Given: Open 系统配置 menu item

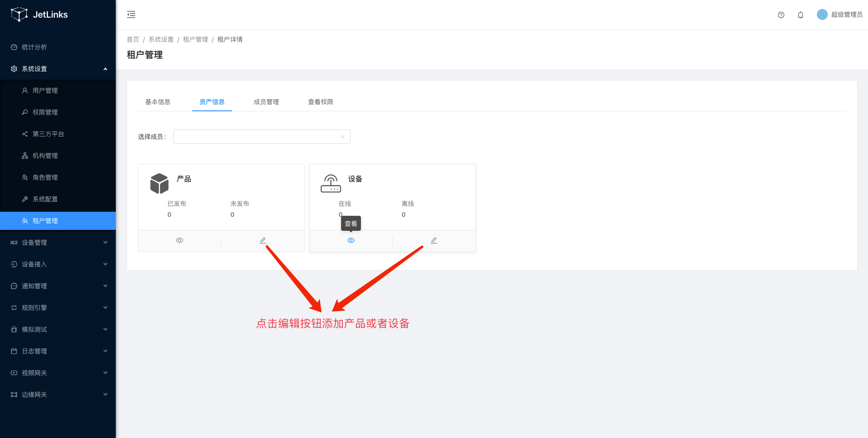Looking at the screenshot, I should coord(58,199).
